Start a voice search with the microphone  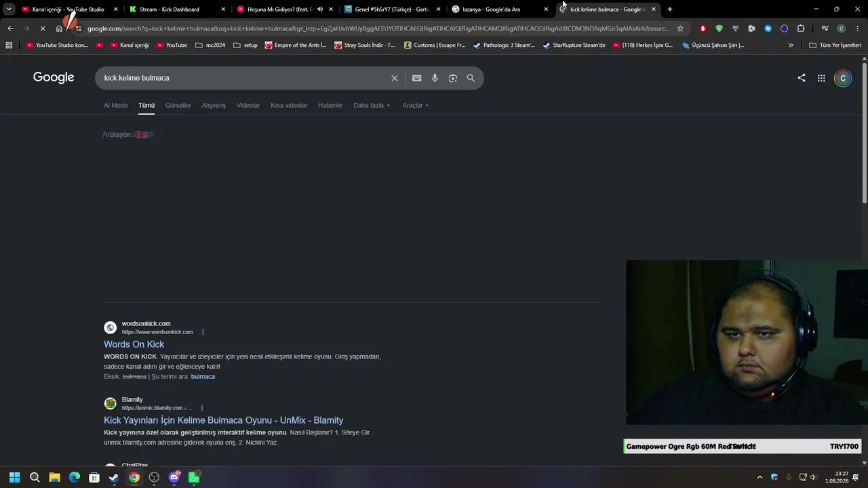click(435, 78)
